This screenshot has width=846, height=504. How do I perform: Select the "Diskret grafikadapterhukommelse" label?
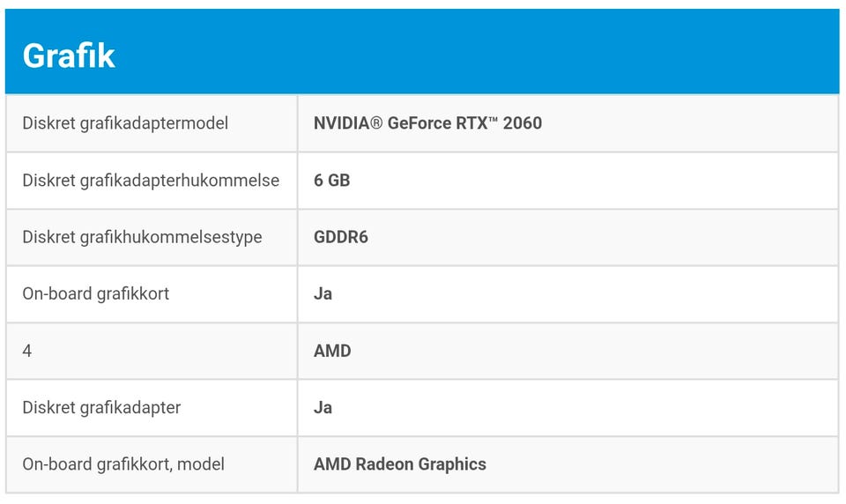151,181
